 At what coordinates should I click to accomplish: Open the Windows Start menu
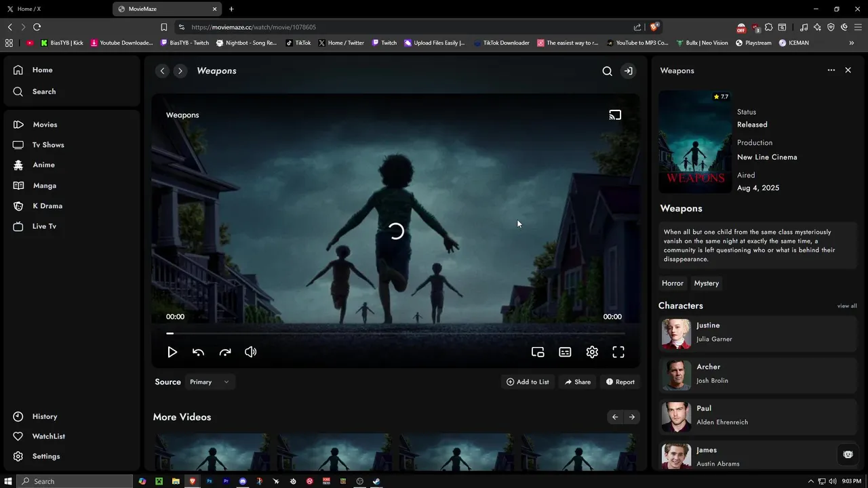pos(8,481)
